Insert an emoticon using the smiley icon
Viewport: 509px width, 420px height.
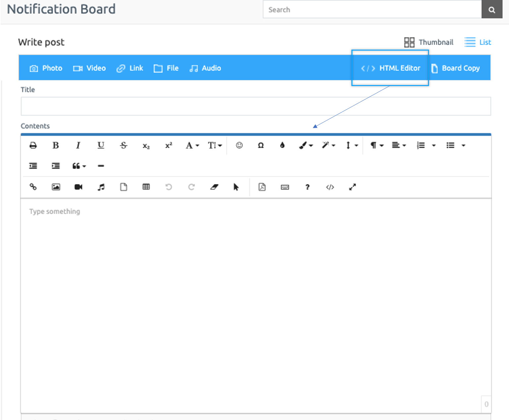click(x=239, y=145)
